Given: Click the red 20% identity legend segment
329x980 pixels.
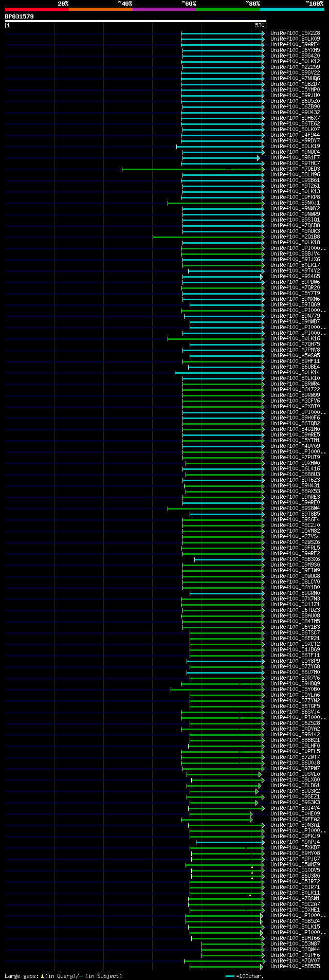Looking at the screenshot, I should (x=37, y=9).
